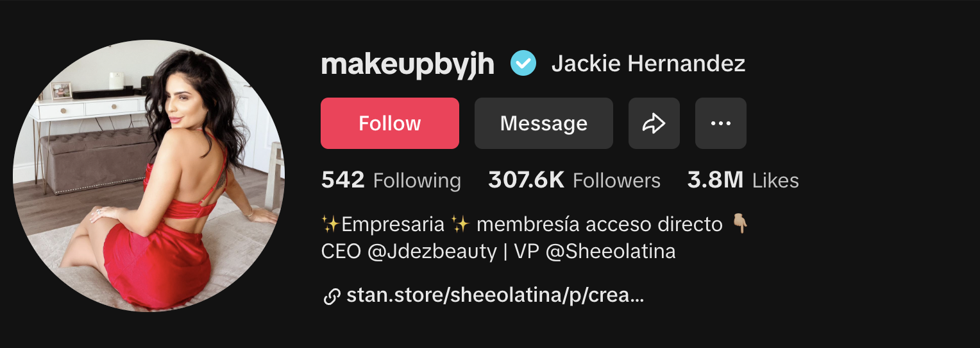Open the three-dots more options menu
Screen dimensions: 980x348
tap(721, 123)
